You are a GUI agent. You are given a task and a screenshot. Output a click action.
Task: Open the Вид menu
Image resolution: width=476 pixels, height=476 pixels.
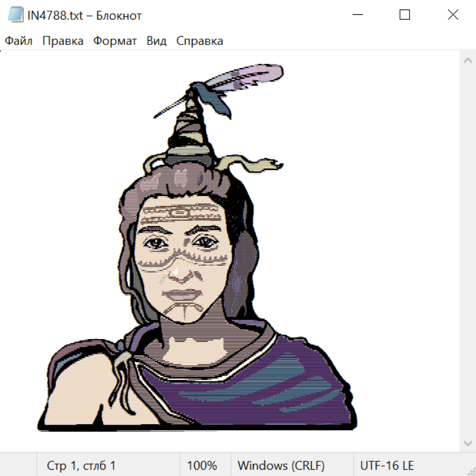[x=157, y=41]
